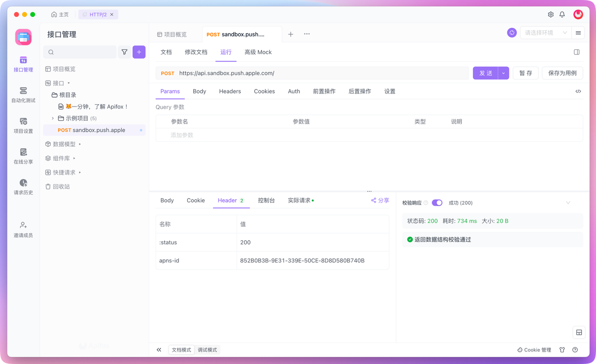The height and width of the screenshot is (364, 596).
Task: Click the 分享 link
Action: pos(380,200)
